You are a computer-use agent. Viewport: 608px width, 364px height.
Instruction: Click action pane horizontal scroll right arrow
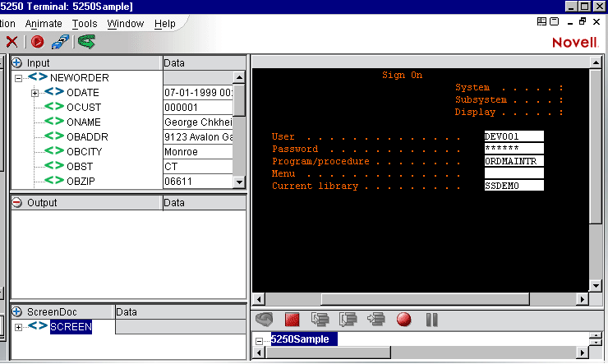pyautogui.click(x=582, y=352)
